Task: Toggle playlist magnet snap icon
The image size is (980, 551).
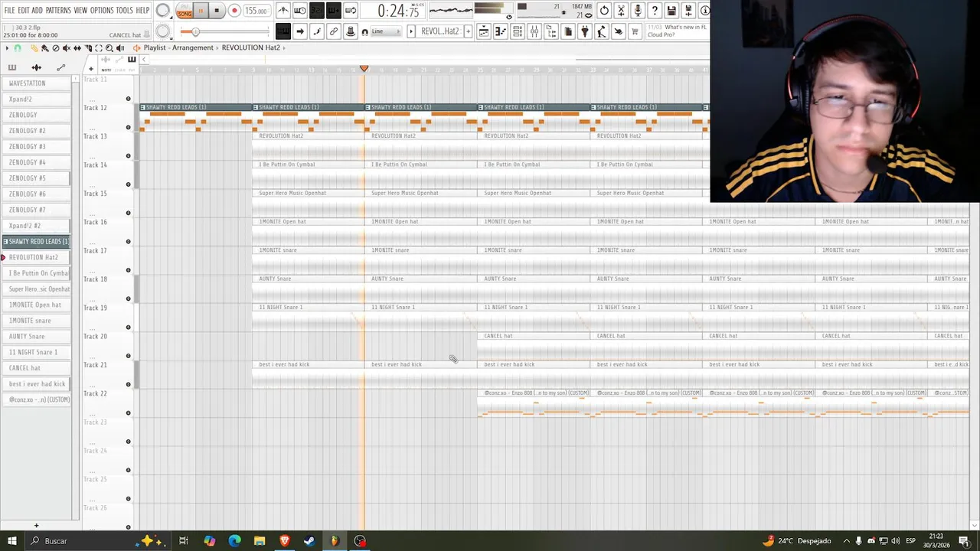Action: [x=18, y=48]
